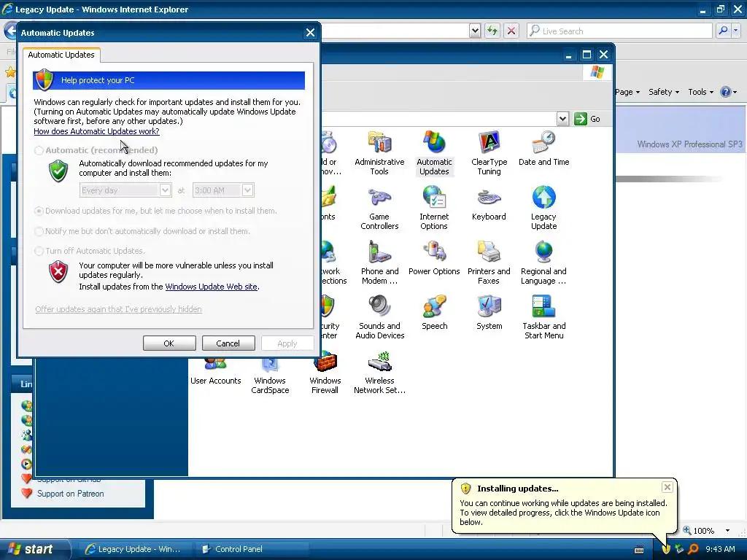Open the Safety menu dropdown

(664, 92)
